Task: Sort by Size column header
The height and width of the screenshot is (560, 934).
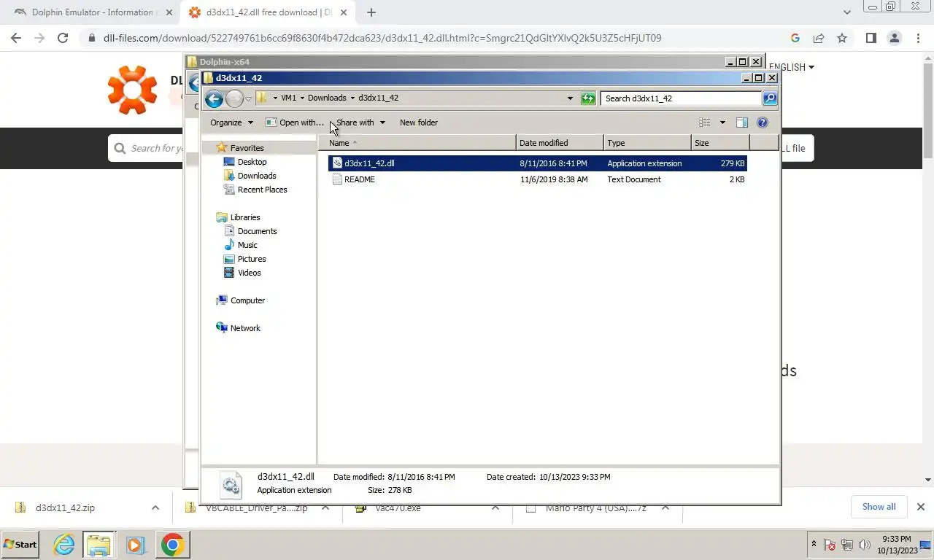Action: (x=720, y=143)
